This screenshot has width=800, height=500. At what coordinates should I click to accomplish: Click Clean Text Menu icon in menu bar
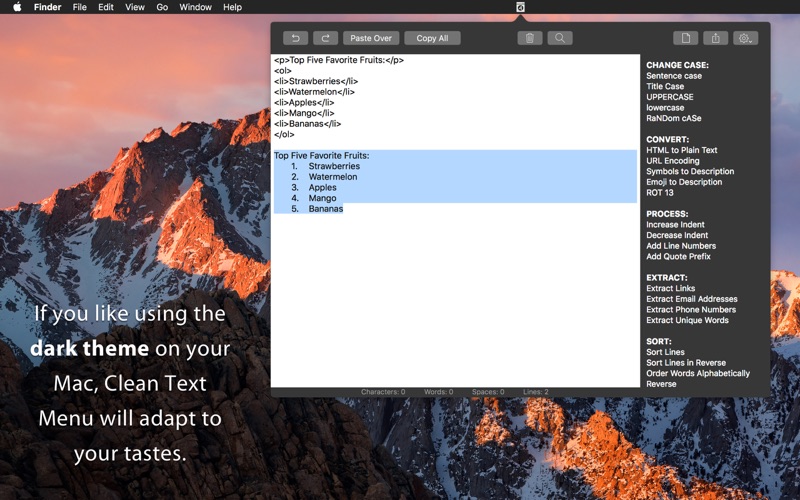coord(520,7)
